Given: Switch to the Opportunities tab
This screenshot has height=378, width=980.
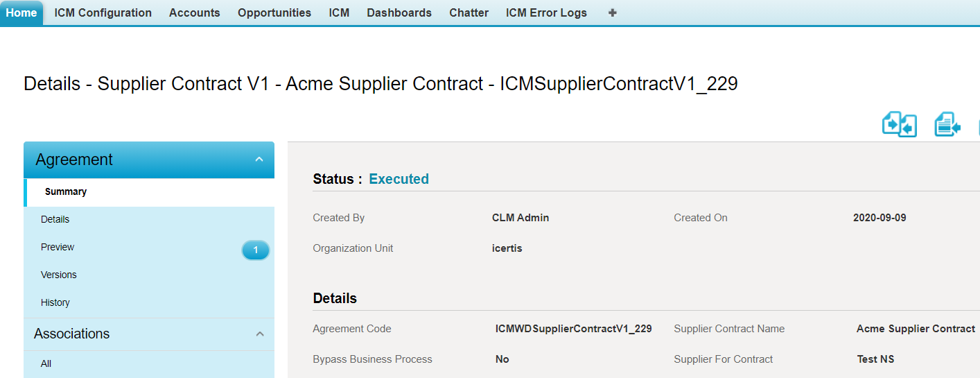Looking at the screenshot, I should pyautogui.click(x=274, y=12).
